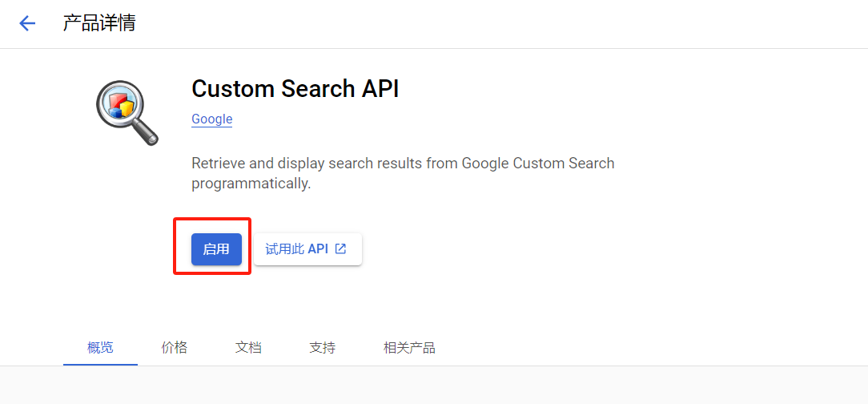Image resolution: width=868 pixels, height=404 pixels.
Task: Click external-link icon in 试用此 API button
Action: click(341, 248)
